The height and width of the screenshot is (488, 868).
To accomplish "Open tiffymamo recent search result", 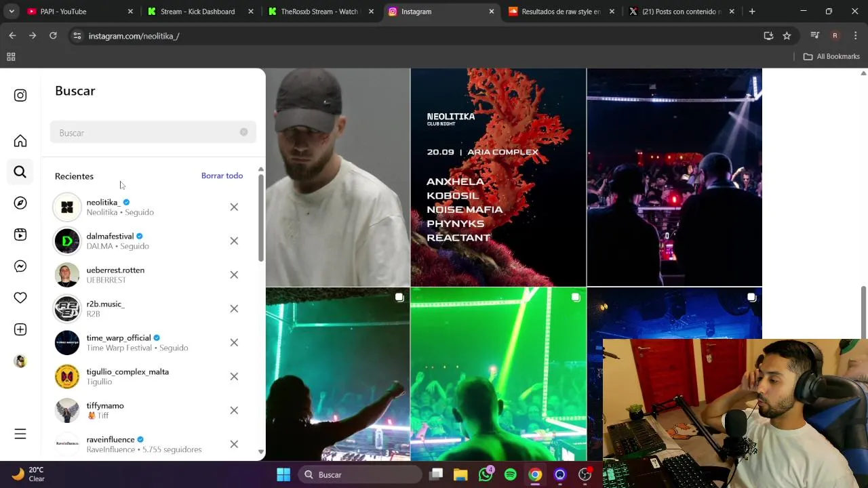I will [149, 410].
